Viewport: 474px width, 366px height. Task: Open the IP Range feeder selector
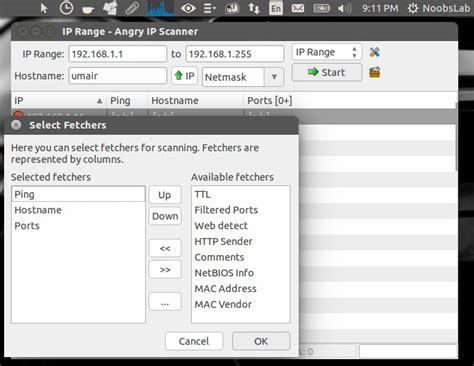click(327, 52)
